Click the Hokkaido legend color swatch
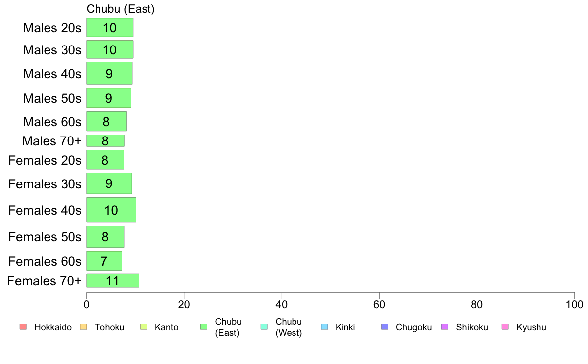This screenshot has width=588, height=364. (x=23, y=327)
